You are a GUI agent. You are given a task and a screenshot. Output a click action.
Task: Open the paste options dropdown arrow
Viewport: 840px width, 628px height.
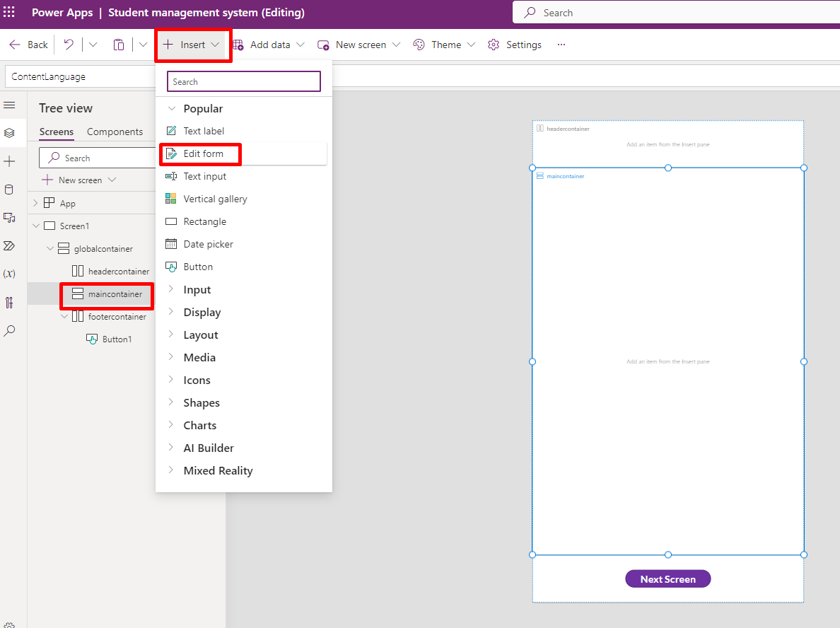(143, 45)
